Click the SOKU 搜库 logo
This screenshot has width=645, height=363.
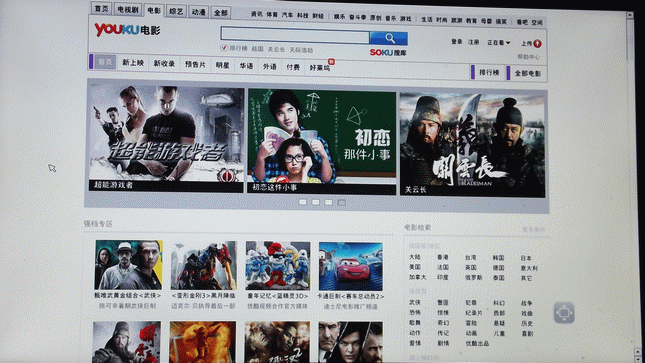388,52
